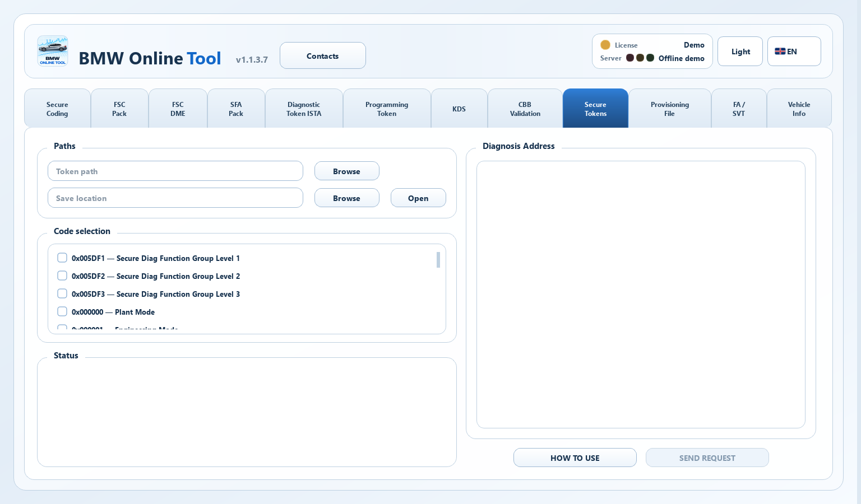Open the Secure Coding tab

click(x=57, y=109)
